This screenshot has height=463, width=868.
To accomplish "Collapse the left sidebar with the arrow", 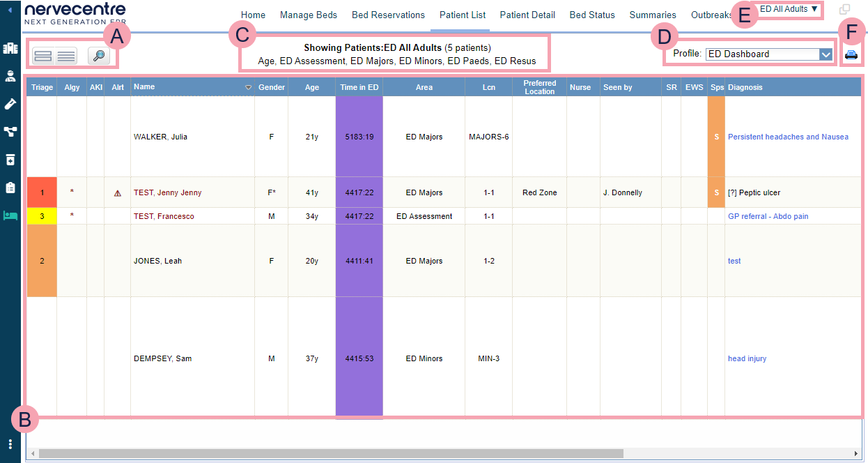I will coord(10,10).
